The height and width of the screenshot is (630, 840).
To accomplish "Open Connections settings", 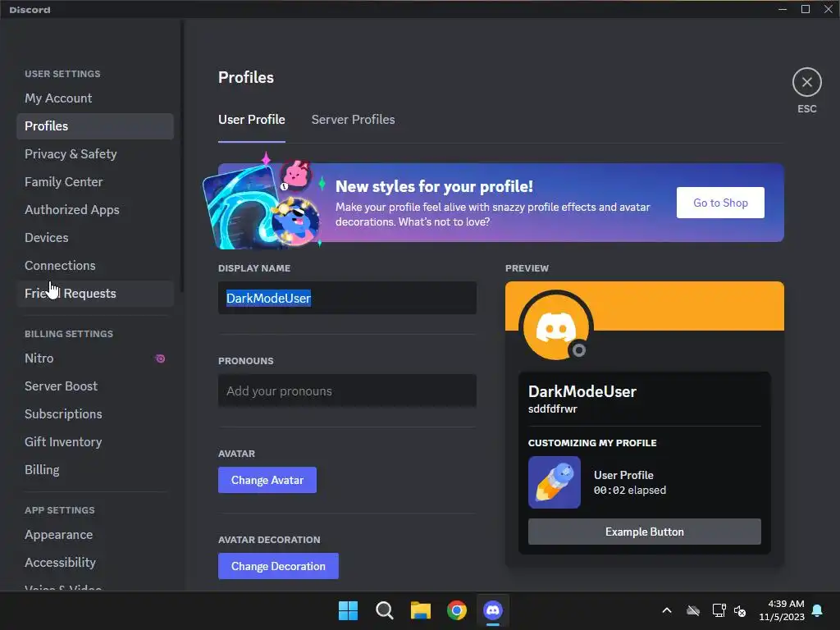I will click(x=95, y=265).
